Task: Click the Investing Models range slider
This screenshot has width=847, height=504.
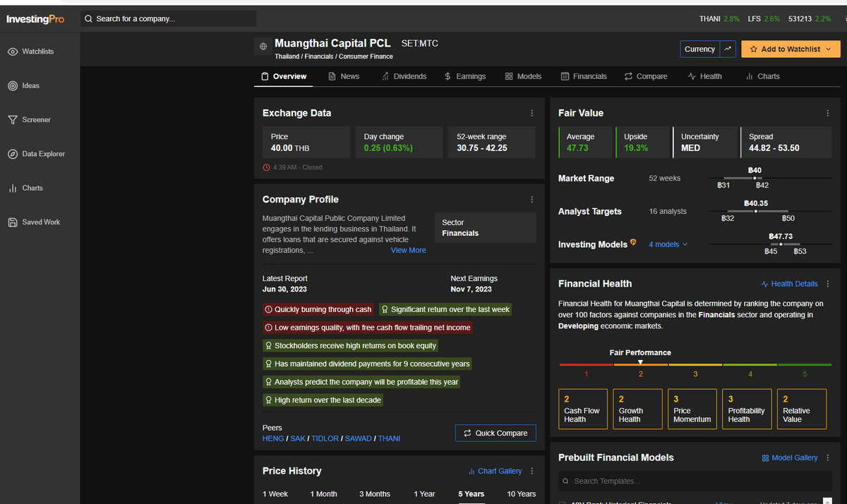Action: point(769,244)
